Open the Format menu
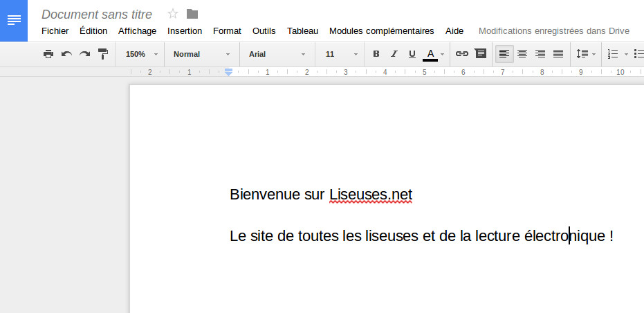This screenshot has height=313, width=644. [227, 31]
